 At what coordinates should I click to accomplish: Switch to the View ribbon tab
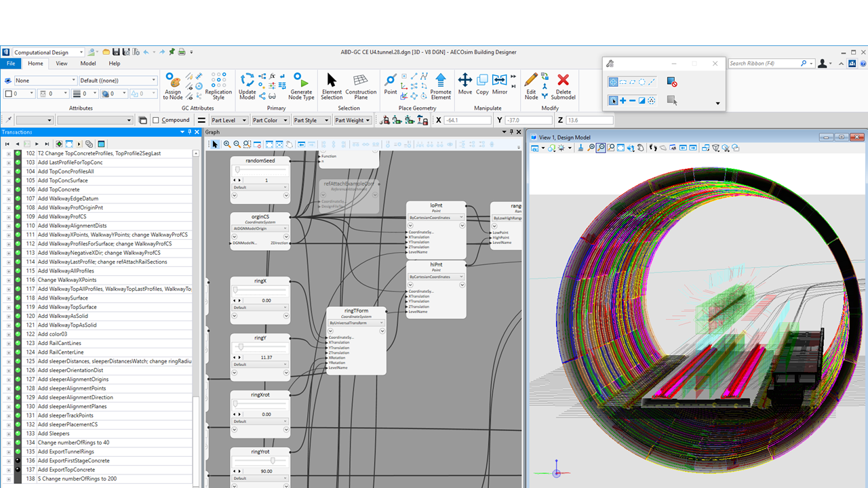[x=61, y=63]
